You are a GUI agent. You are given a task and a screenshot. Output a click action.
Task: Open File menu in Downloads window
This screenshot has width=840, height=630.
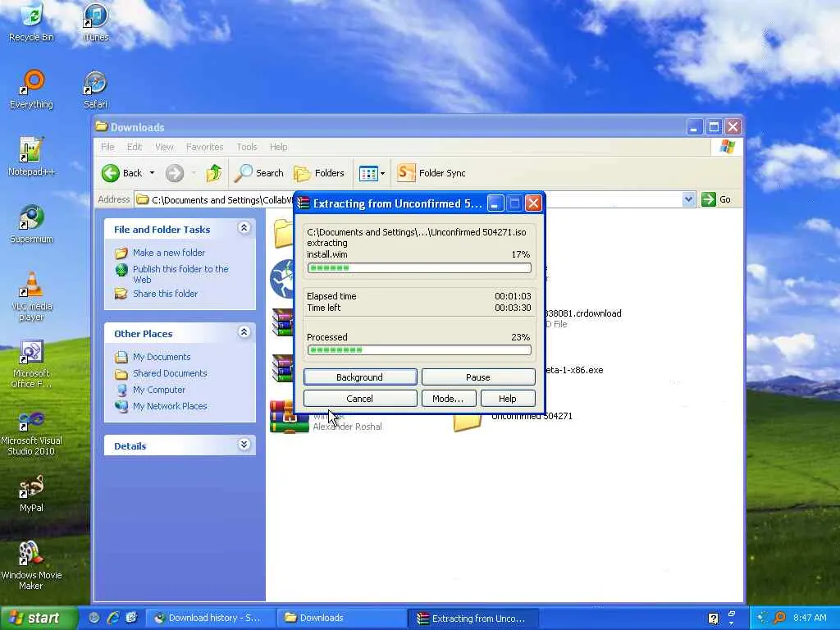[107, 147]
